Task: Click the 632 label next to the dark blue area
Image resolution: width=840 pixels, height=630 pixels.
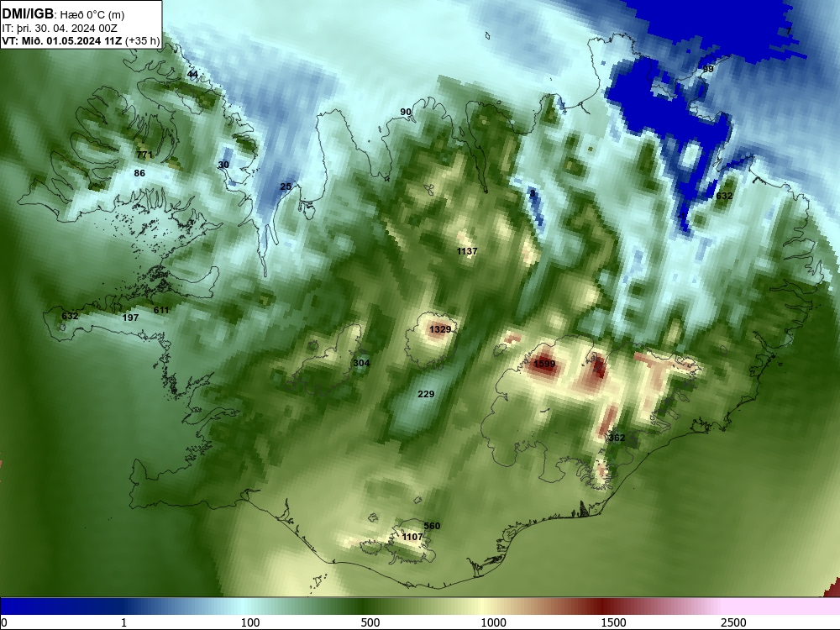Action: 724,196
